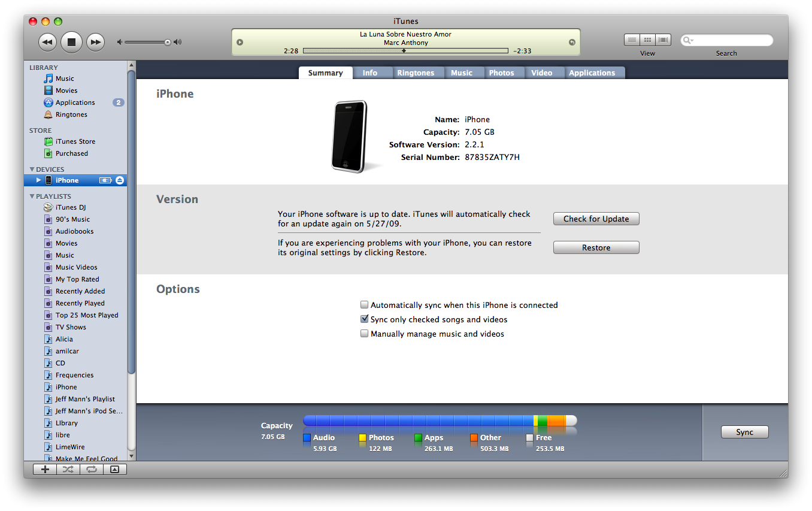Click the maximum volume speaker icon
The height and width of the screenshot is (511, 812).
tap(177, 42)
